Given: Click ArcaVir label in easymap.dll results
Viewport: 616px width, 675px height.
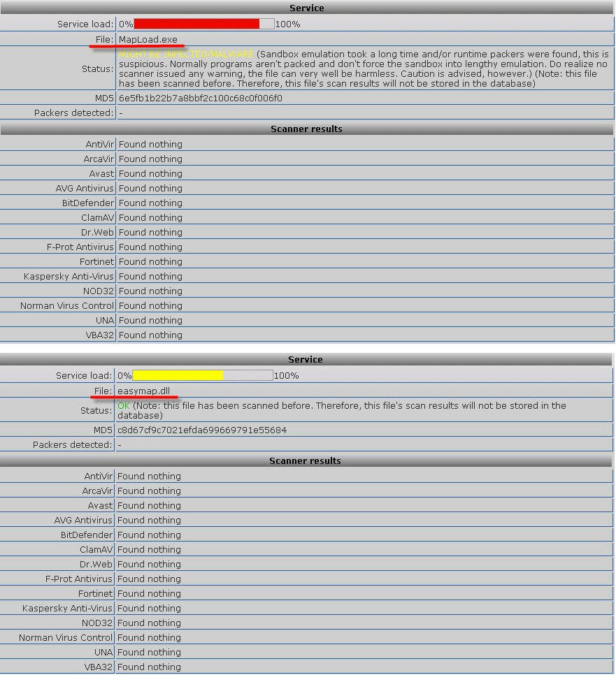Looking at the screenshot, I should pos(97,491).
